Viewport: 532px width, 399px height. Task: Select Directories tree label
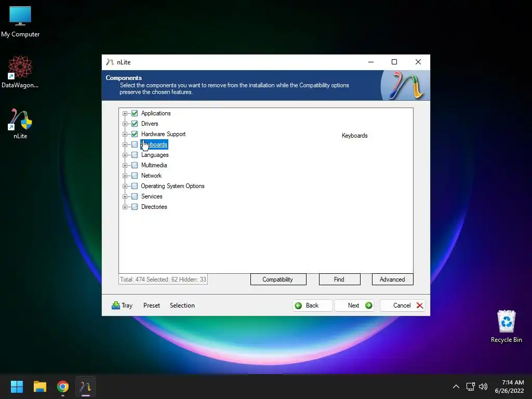click(x=154, y=207)
